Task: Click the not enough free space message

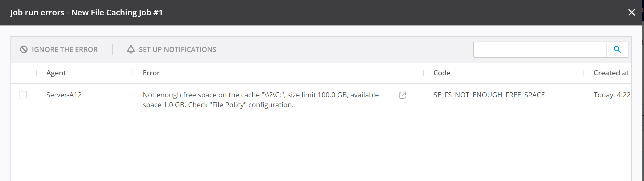Action: pos(261,100)
